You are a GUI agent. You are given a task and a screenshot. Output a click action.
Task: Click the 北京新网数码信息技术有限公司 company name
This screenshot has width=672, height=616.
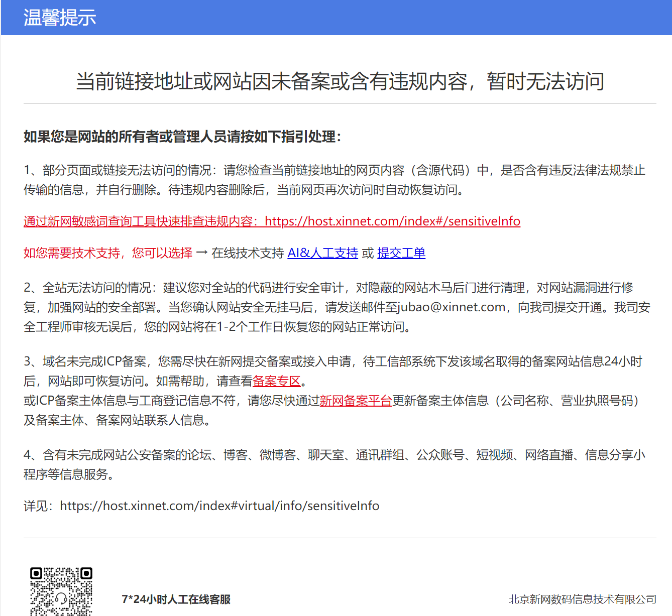click(x=583, y=599)
